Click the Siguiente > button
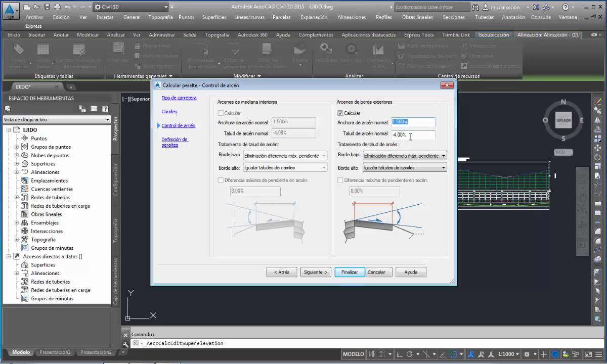The height and width of the screenshot is (364, 607). [x=316, y=272]
